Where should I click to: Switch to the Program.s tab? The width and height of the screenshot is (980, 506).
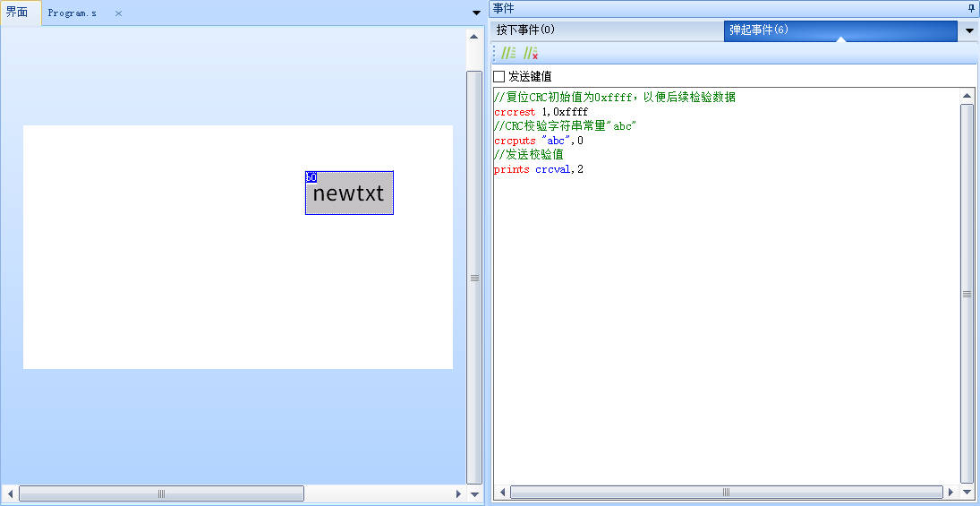(72, 13)
